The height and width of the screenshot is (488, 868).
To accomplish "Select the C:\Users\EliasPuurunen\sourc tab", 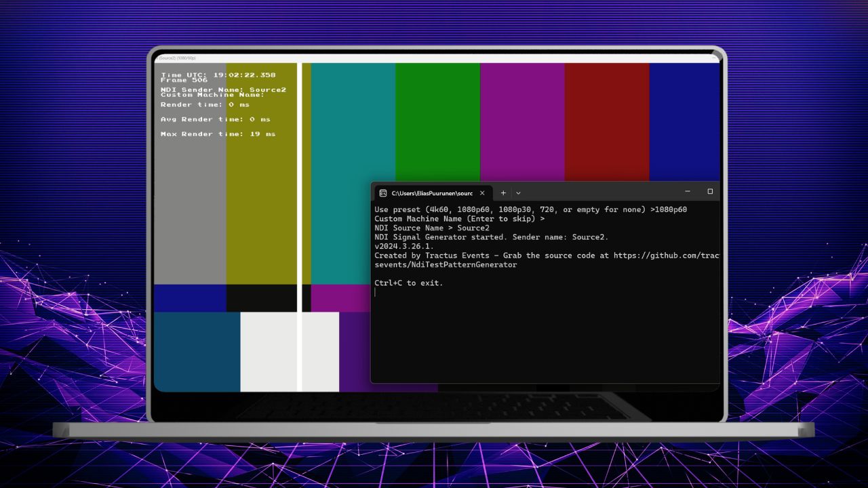I will tap(431, 193).
